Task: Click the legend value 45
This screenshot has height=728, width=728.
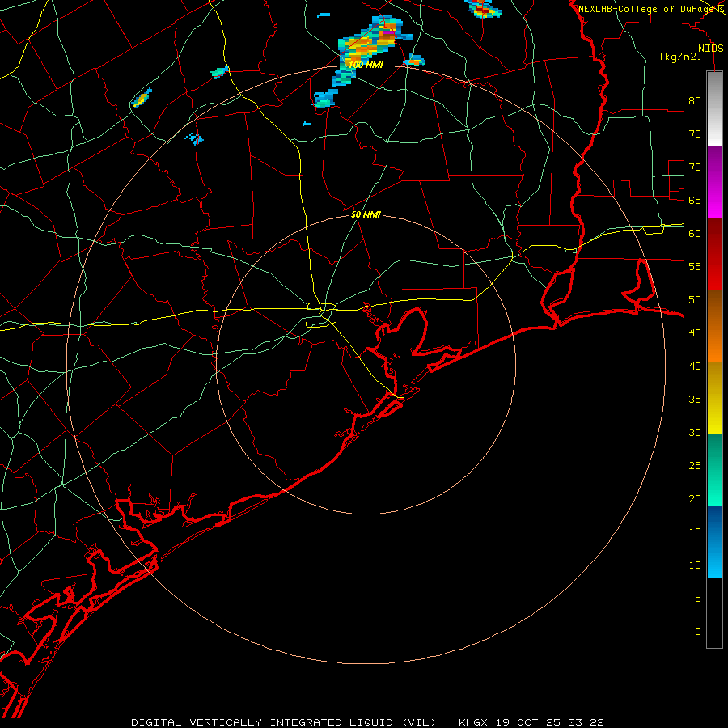Action: tap(695, 333)
